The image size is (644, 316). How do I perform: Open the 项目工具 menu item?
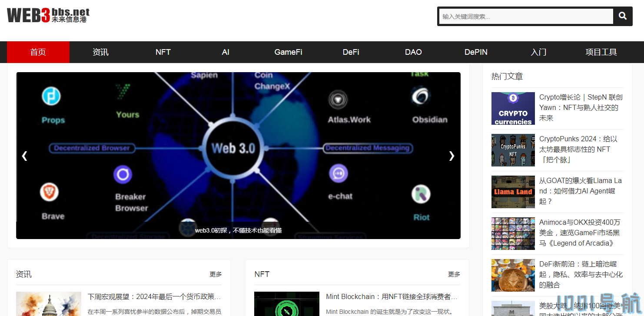[601, 52]
